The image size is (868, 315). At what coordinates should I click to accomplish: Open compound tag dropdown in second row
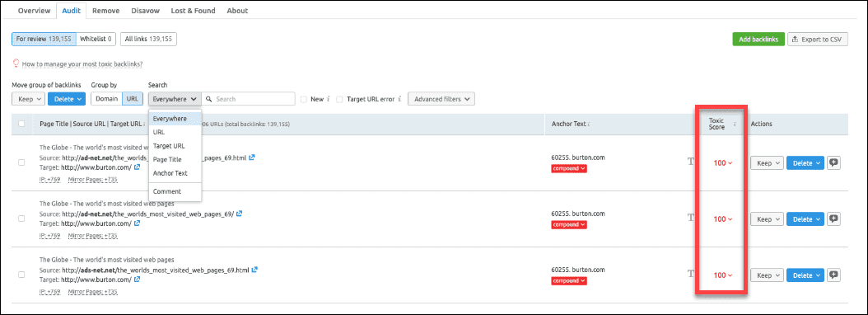569,224
